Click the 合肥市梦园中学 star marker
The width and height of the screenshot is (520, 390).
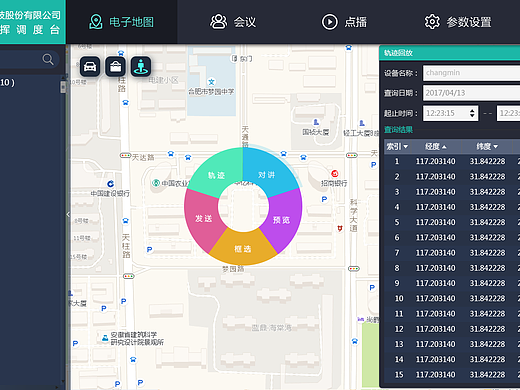point(211,81)
